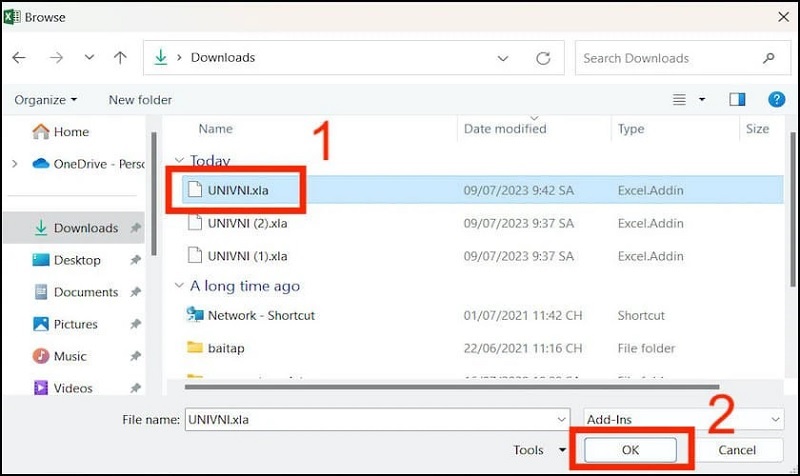The width and height of the screenshot is (800, 476).
Task: Open the Organize dropdown menu
Action: 46,100
